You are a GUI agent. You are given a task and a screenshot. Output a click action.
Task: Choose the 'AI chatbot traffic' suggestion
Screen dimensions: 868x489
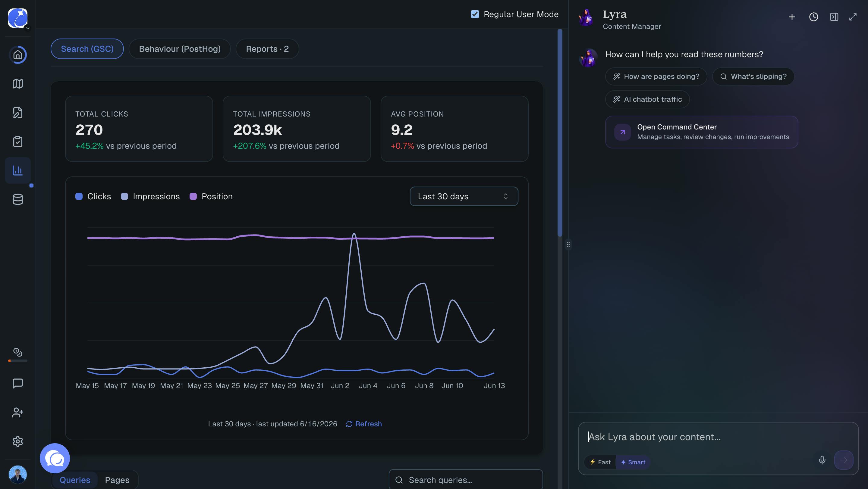[x=647, y=99]
